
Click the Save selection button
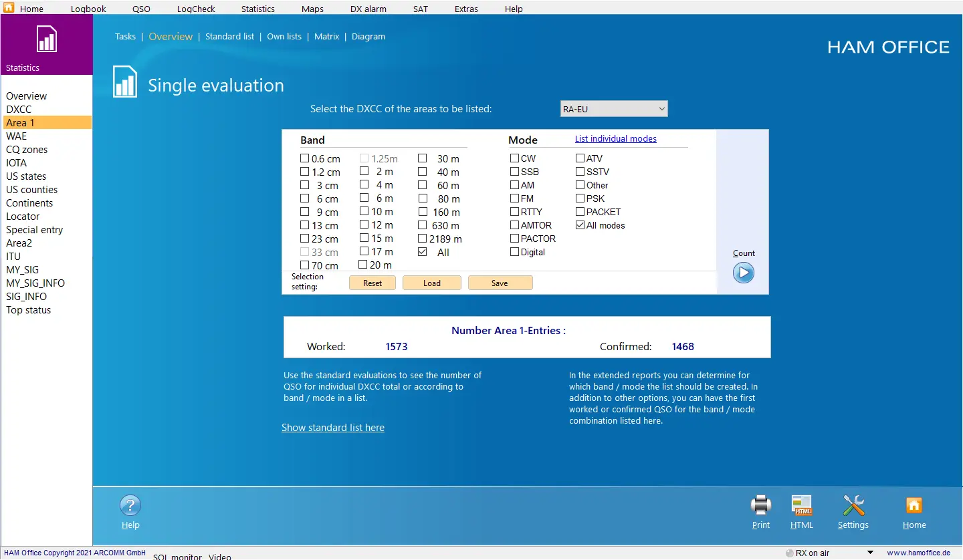(500, 283)
